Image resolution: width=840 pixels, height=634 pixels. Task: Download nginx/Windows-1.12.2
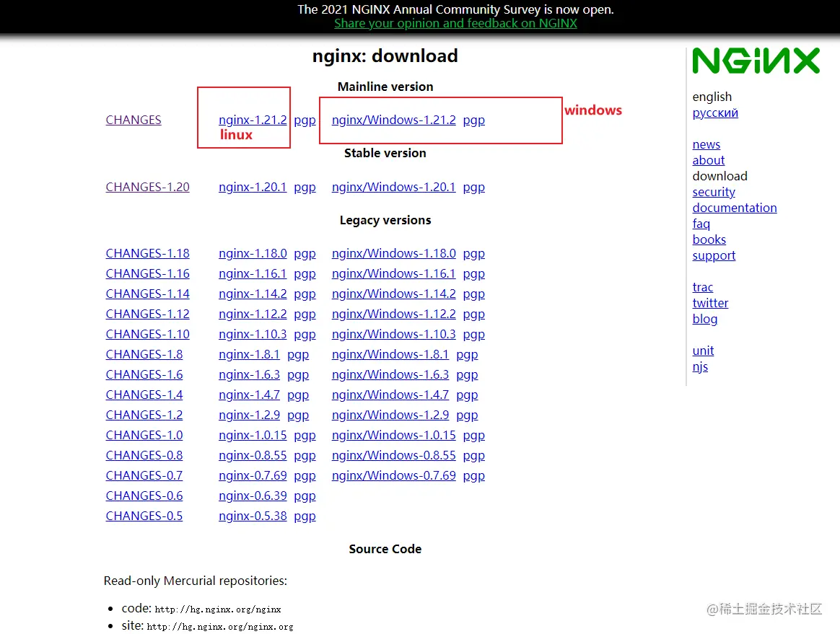pos(394,314)
